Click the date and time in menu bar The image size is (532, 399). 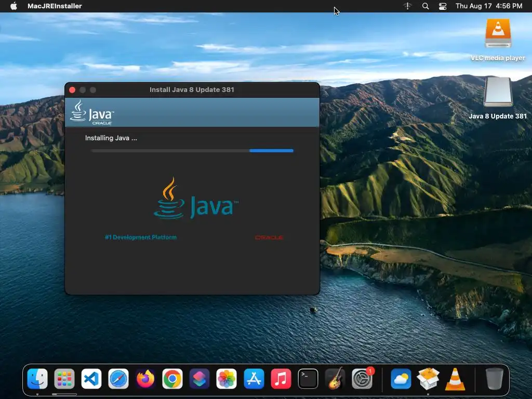pos(489,6)
